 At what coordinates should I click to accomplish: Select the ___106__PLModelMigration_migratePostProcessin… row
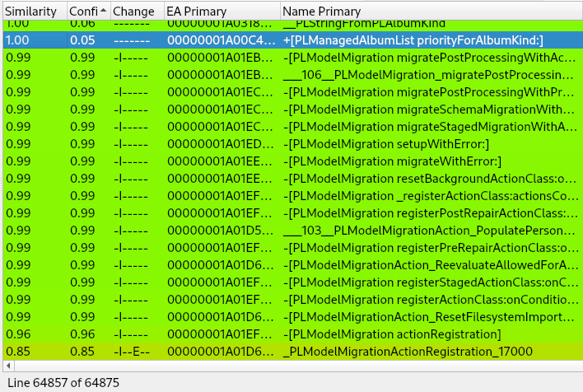click(293, 75)
